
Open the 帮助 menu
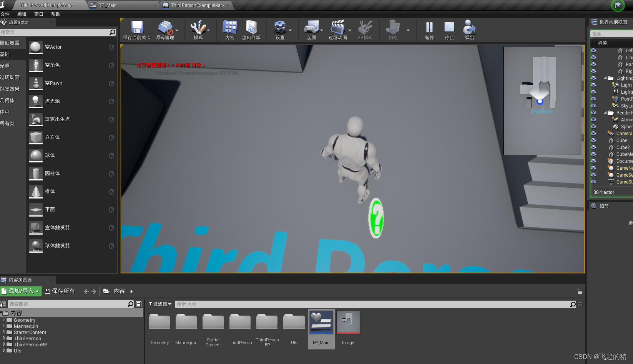click(x=56, y=14)
